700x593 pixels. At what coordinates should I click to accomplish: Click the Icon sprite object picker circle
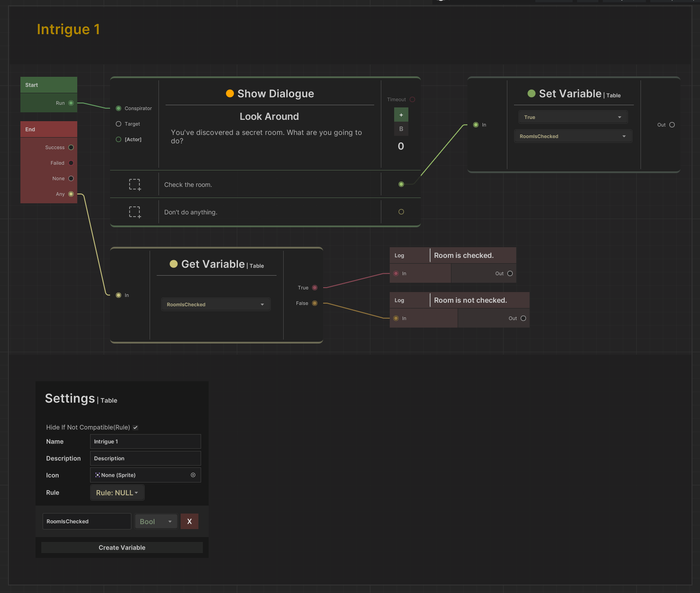(x=193, y=475)
